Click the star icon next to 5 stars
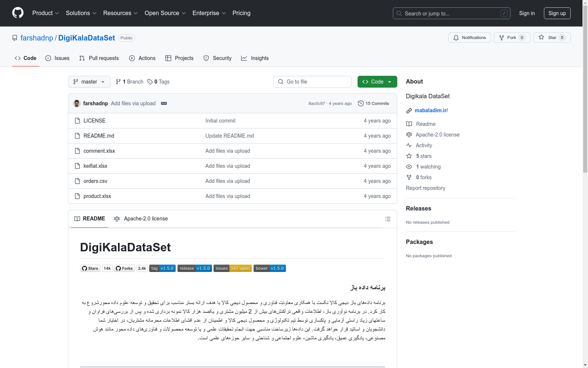This screenshot has height=368, width=588. (x=409, y=156)
